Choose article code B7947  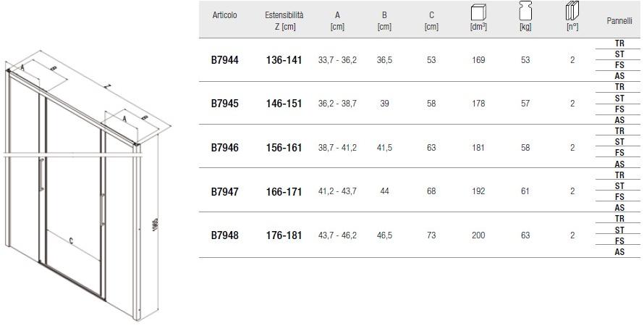point(224,191)
